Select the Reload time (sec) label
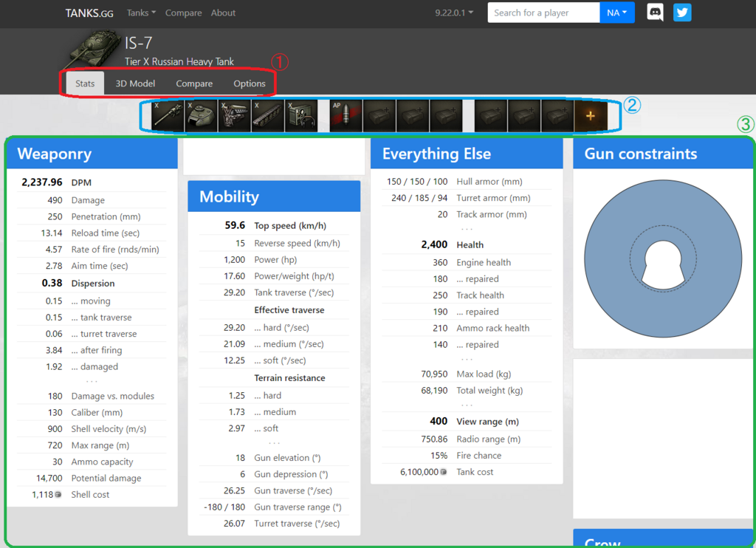 (106, 233)
